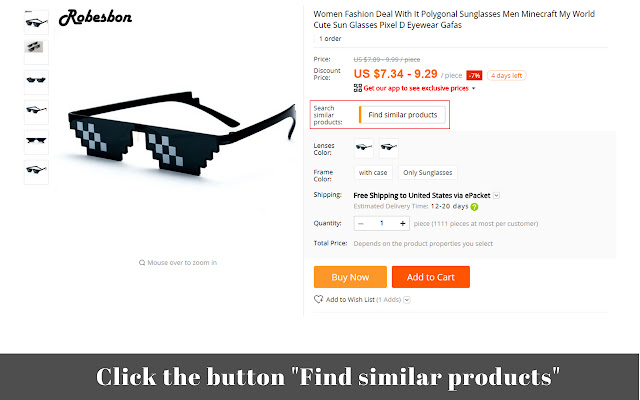Click the quantity input field
The image size is (640, 400).
[x=382, y=223]
